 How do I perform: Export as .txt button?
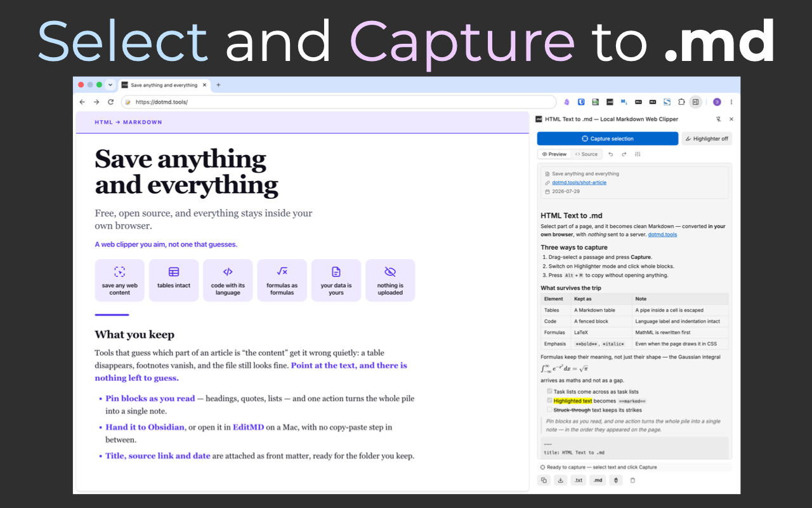[x=579, y=480]
